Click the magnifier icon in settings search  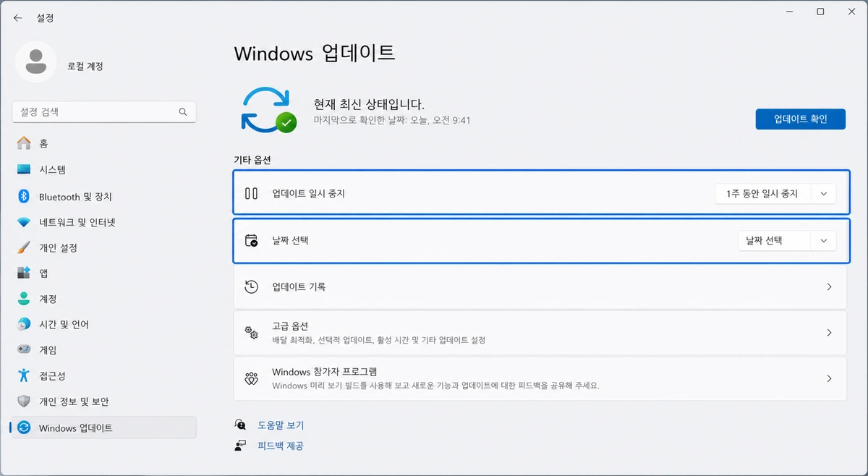pos(183,112)
